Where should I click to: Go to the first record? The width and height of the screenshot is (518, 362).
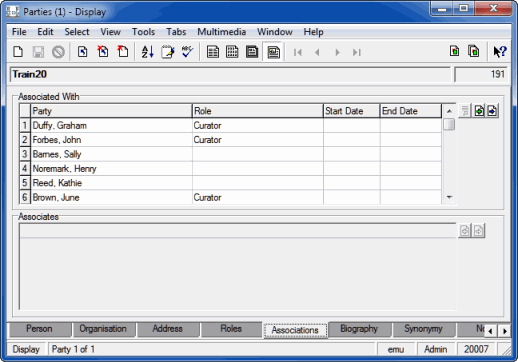pyautogui.click(x=298, y=52)
